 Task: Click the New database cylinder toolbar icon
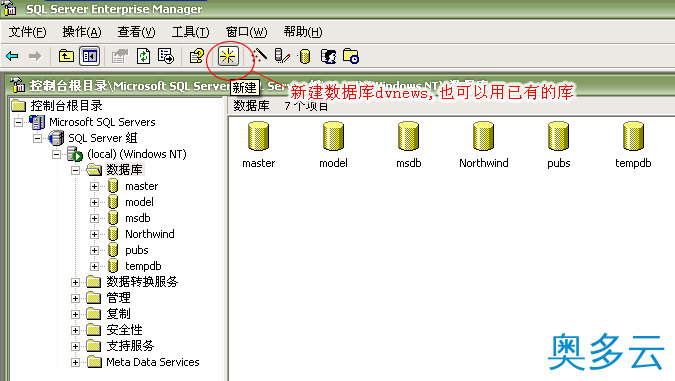tap(305, 56)
